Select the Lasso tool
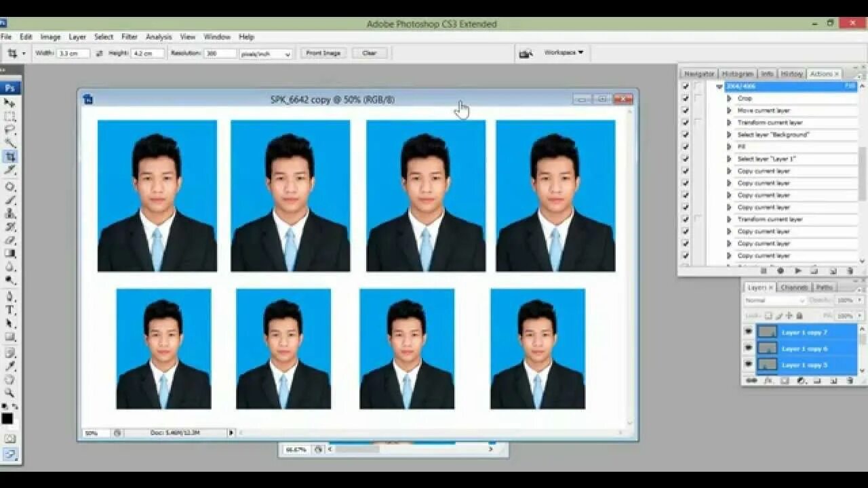 [x=9, y=129]
